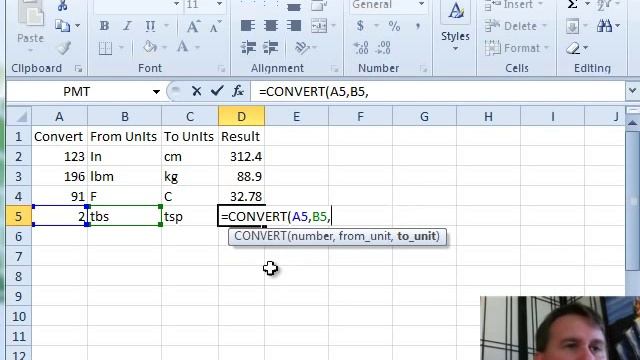Apply Comma Style format
This screenshot has width=640, height=360.
click(418, 26)
